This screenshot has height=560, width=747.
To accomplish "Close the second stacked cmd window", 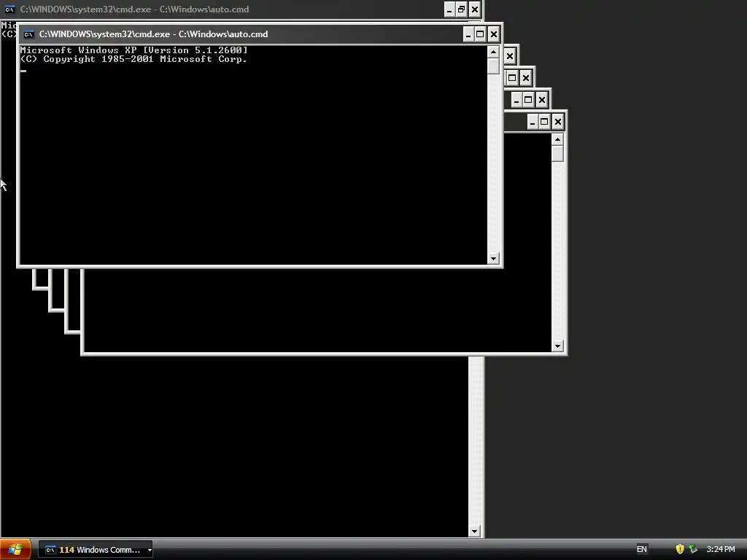I will 510,56.
